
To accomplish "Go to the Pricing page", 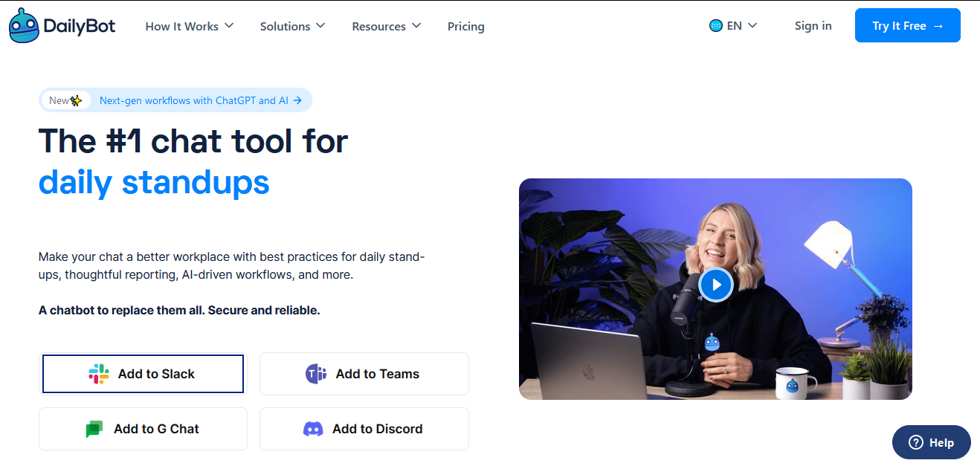I will tap(466, 26).
